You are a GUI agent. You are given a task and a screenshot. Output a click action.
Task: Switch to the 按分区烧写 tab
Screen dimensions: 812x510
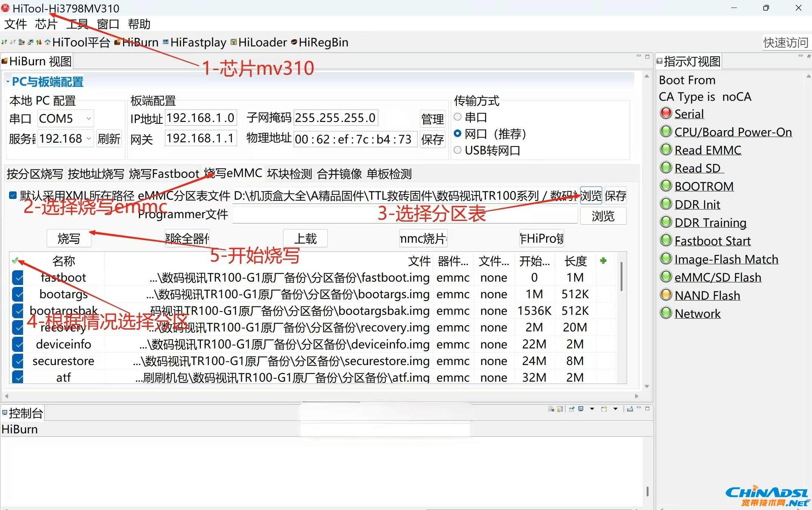(35, 174)
